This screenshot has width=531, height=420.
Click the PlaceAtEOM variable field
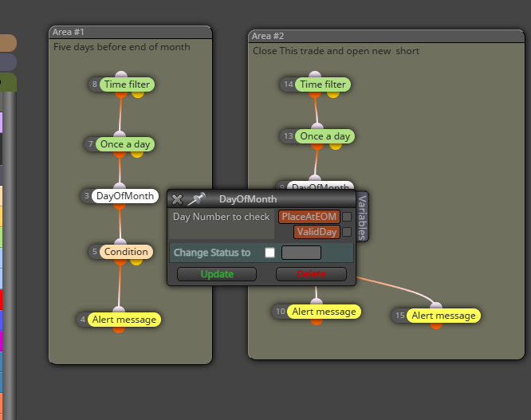(x=309, y=217)
